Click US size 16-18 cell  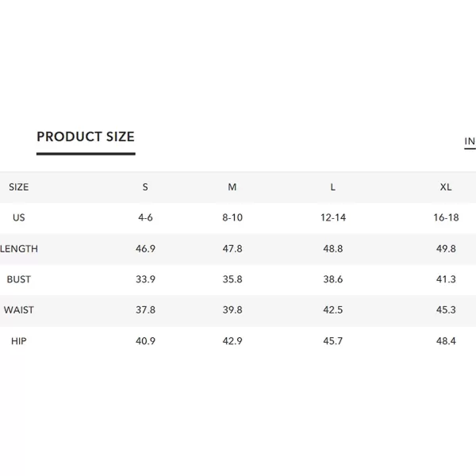tap(446, 217)
